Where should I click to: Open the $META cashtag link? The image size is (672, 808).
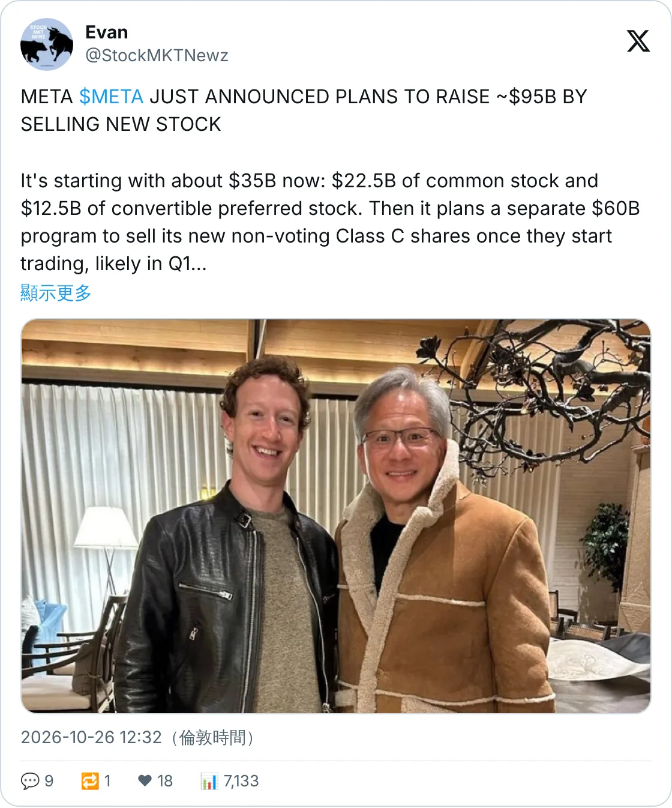111,97
